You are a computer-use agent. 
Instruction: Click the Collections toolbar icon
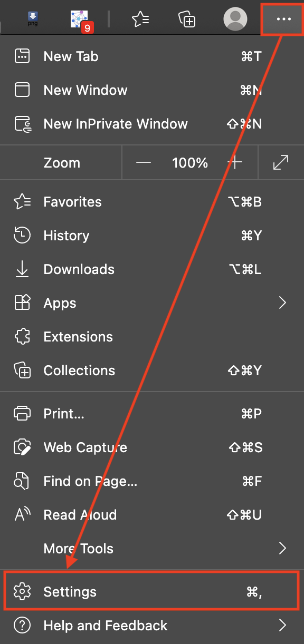pos(187,19)
